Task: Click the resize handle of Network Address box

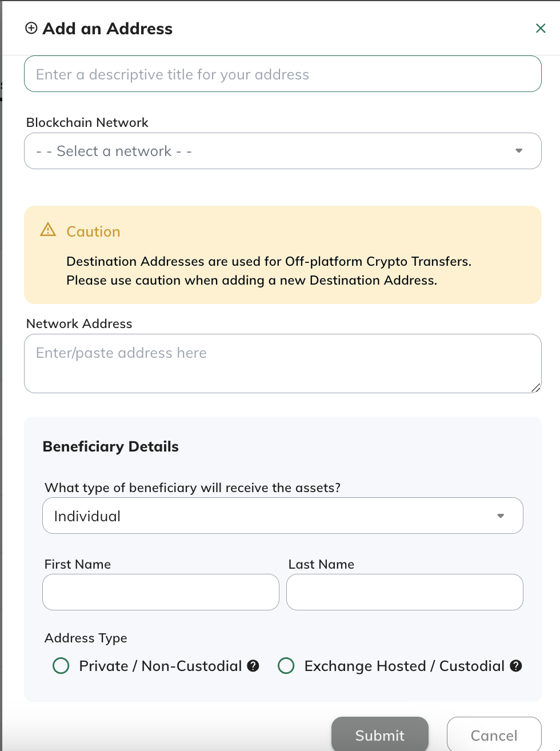Action: click(535, 388)
